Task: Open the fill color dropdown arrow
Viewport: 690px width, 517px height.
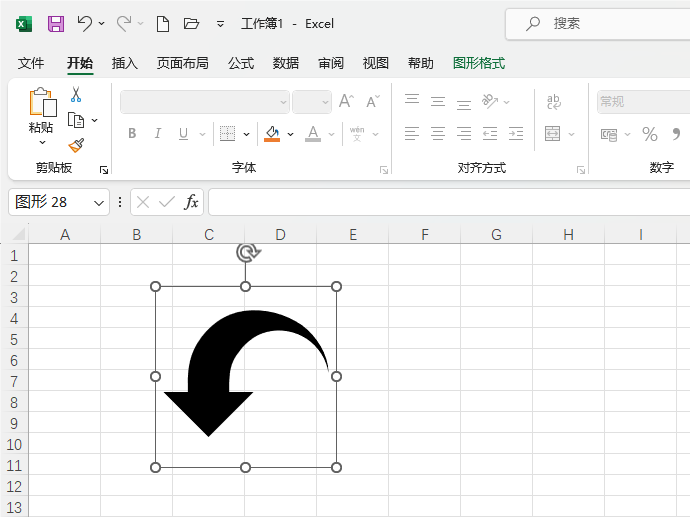Action: [x=290, y=134]
